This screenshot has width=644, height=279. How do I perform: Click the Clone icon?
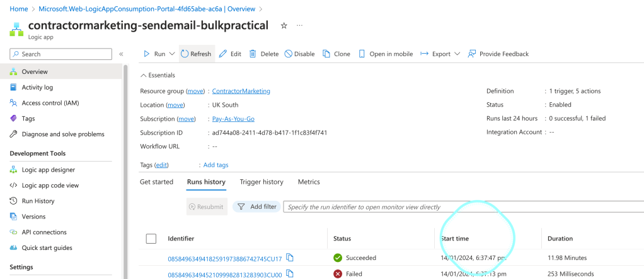pyautogui.click(x=326, y=54)
